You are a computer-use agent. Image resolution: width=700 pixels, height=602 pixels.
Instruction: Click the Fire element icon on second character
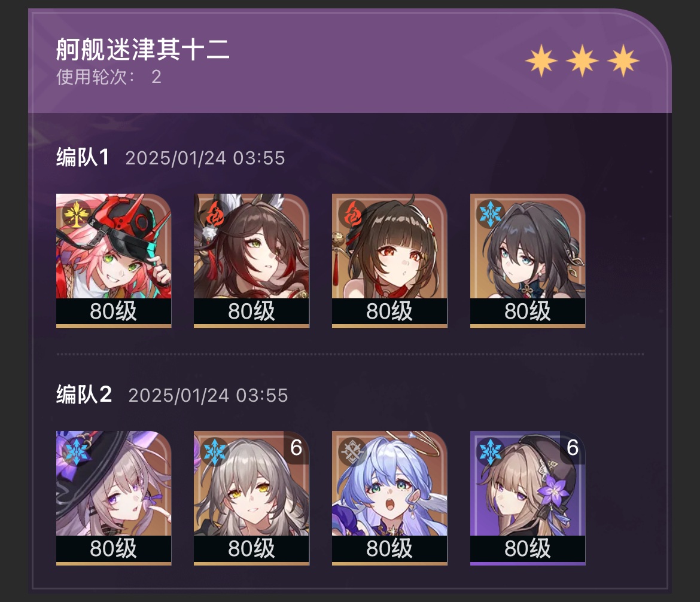pyautogui.click(x=215, y=213)
